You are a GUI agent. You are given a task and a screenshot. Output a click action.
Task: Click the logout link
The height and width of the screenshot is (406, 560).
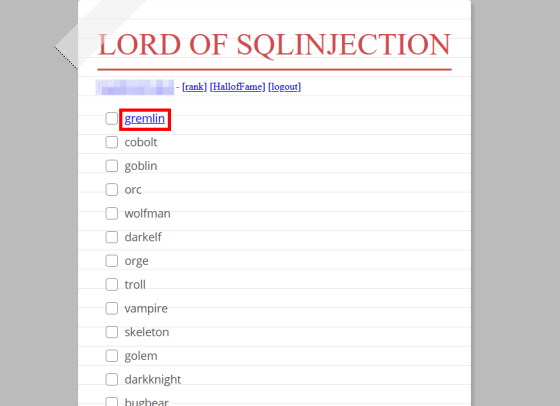coord(285,87)
